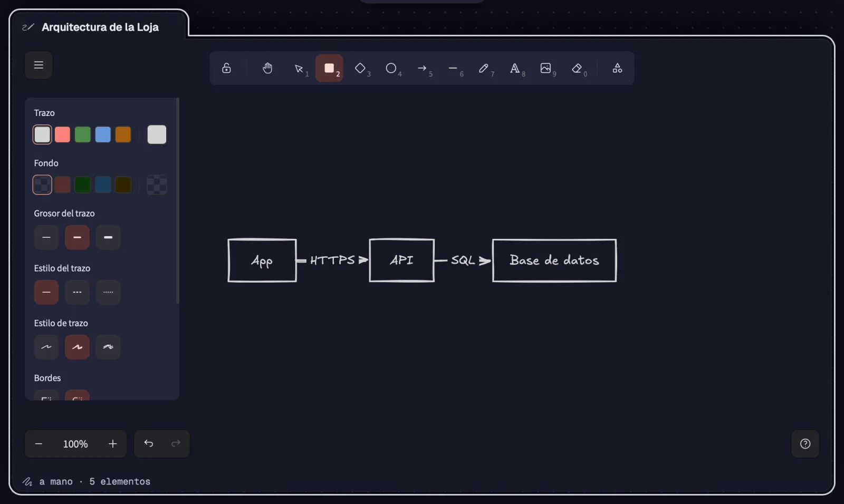Viewport: 844px width, 504px height.
Task: Pick the red stroke color
Action: click(x=62, y=134)
